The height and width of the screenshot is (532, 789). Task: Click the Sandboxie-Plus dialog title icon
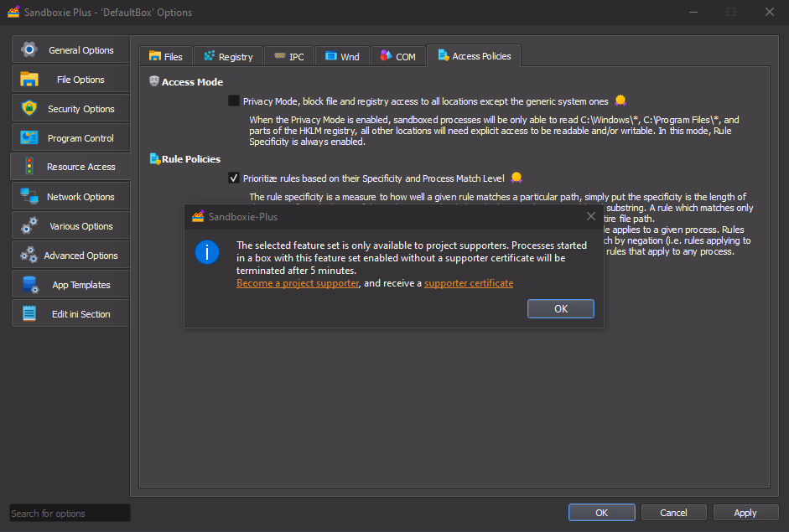(198, 216)
